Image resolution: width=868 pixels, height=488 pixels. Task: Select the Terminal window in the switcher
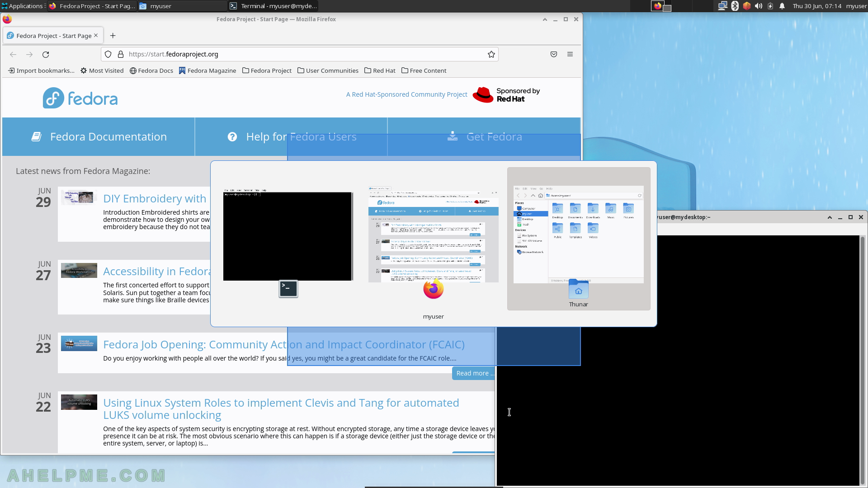pyautogui.click(x=288, y=236)
